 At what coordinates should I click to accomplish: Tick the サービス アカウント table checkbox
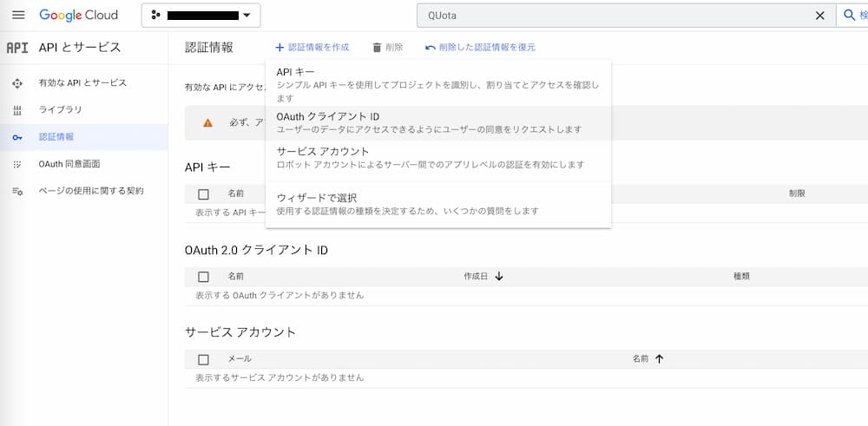pyautogui.click(x=203, y=359)
